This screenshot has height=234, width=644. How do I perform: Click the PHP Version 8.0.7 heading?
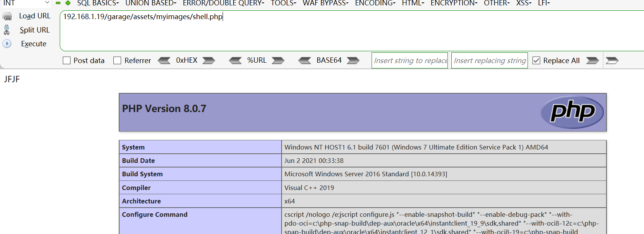(x=164, y=109)
